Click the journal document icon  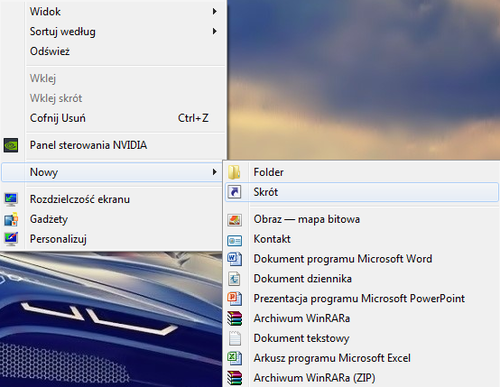[x=234, y=279]
